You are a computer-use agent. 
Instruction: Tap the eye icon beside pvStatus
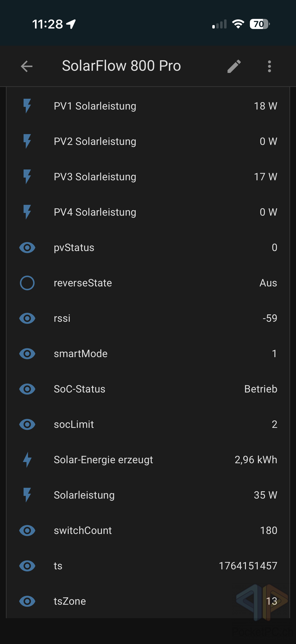[x=27, y=248]
